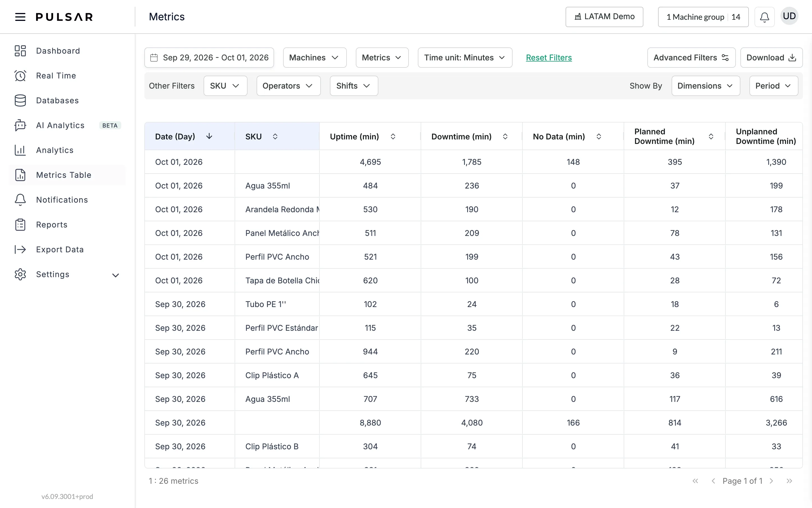Viewport: 812px width, 508px height.
Task: Select the Reports menu item
Action: click(x=67, y=225)
